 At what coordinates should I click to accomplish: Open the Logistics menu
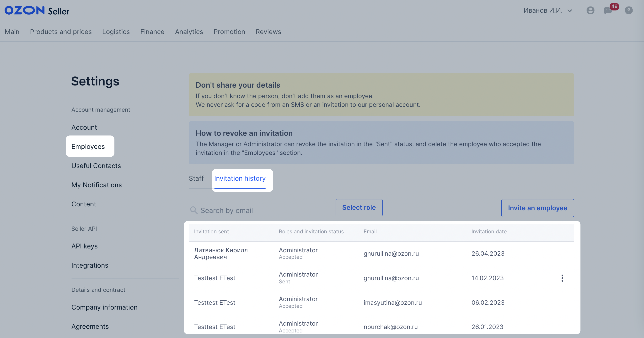(x=116, y=32)
